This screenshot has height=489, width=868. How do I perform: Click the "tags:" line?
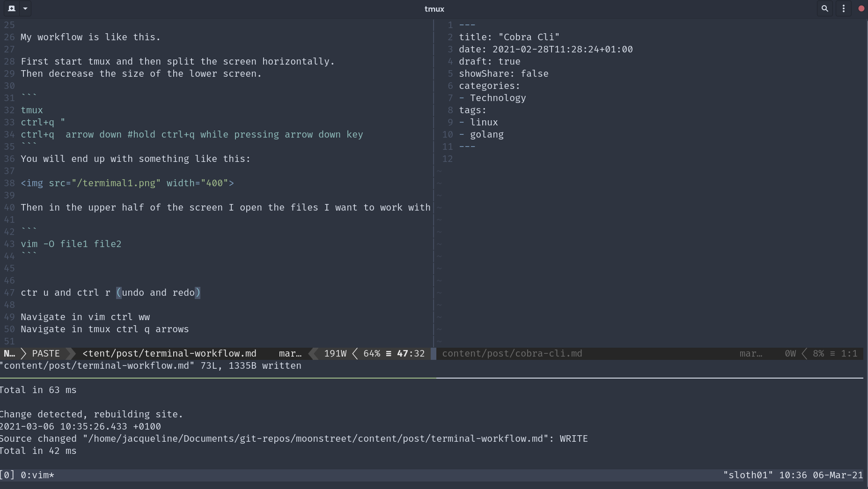[473, 110]
